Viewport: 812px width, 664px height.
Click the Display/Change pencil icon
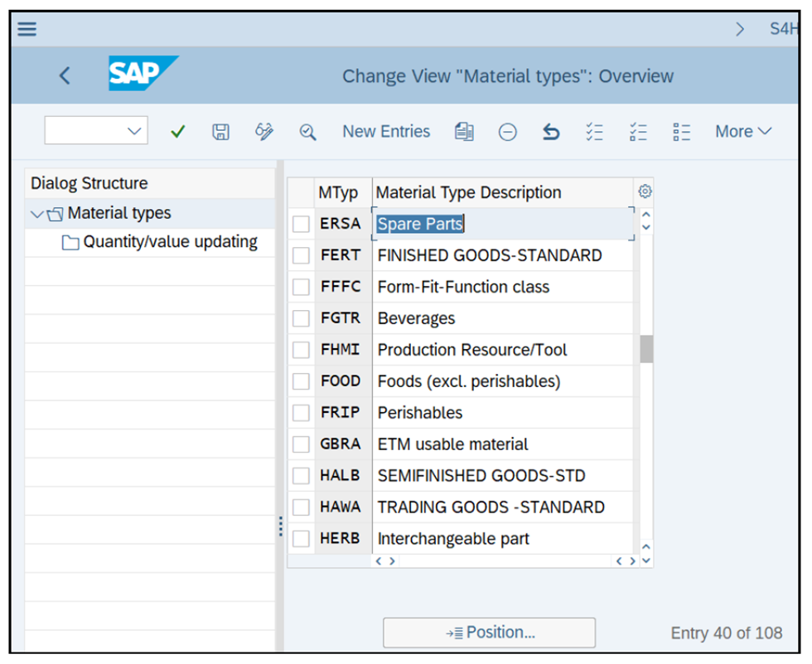tap(263, 131)
